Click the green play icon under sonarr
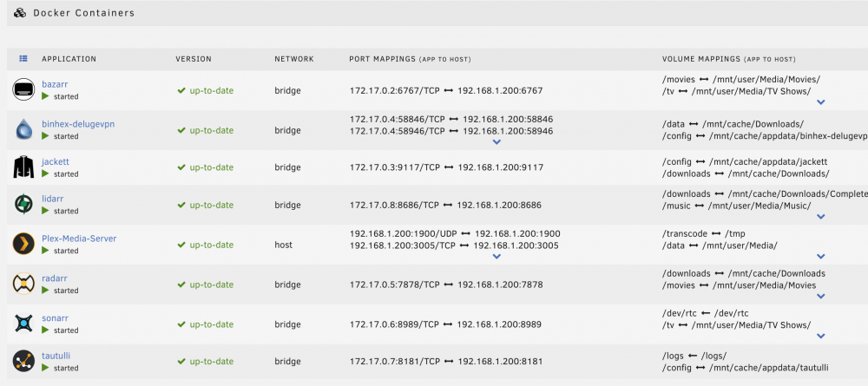 (x=46, y=330)
